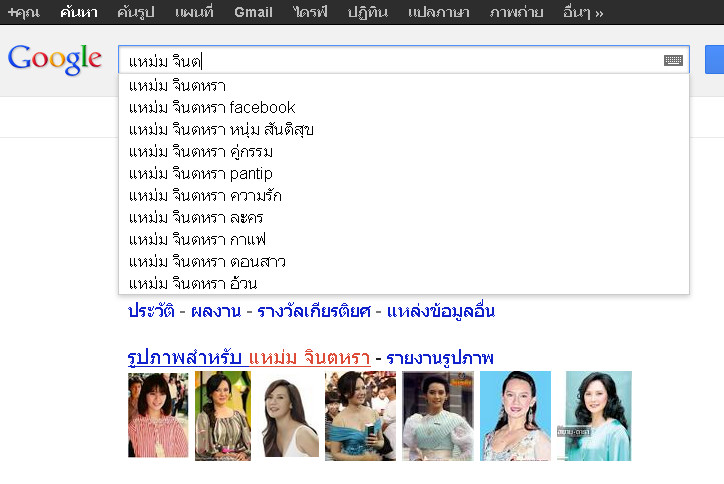The image size is (724, 484).
Task: Choose suggestion แหม่ม จินตหรา อ้วน
Action: coord(404,284)
